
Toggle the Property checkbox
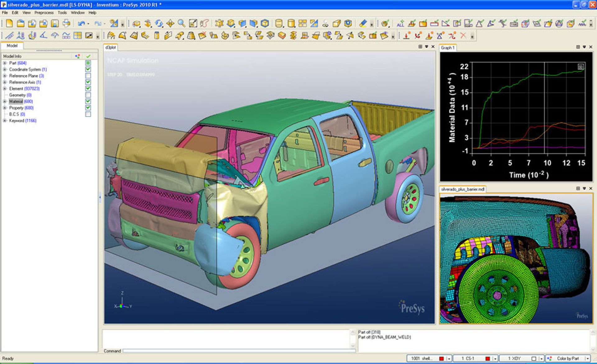[88, 108]
